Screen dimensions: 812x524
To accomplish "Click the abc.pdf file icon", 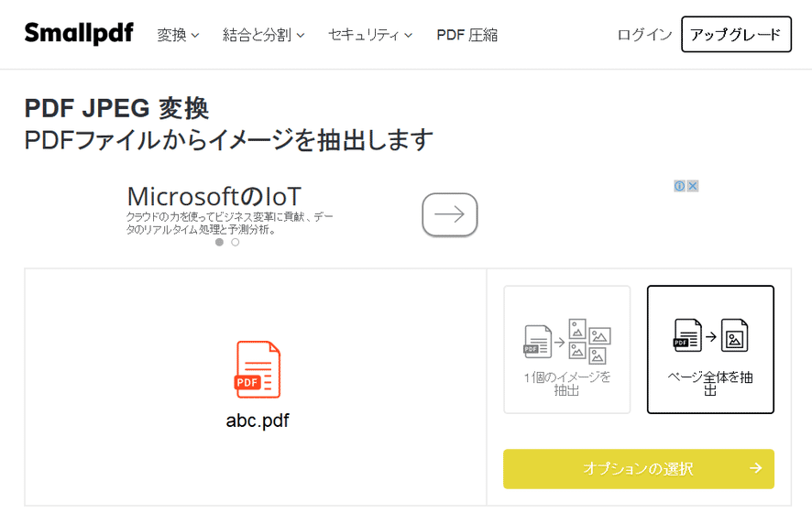I will [x=258, y=369].
